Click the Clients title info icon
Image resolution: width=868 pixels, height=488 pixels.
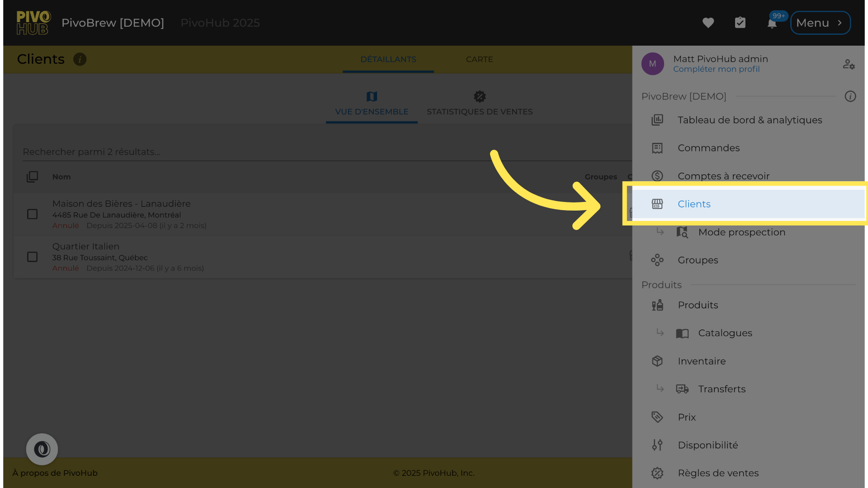80,59
